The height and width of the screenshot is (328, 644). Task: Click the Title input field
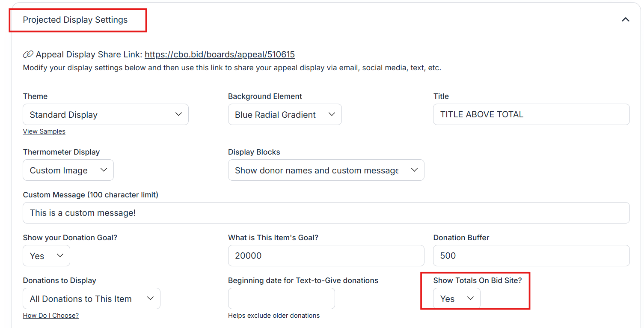point(531,114)
